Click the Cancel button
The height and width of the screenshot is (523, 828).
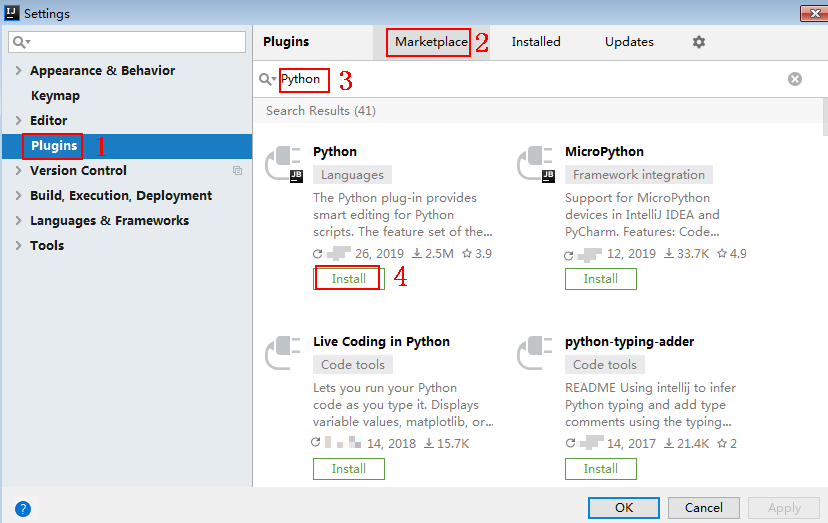coord(703,508)
